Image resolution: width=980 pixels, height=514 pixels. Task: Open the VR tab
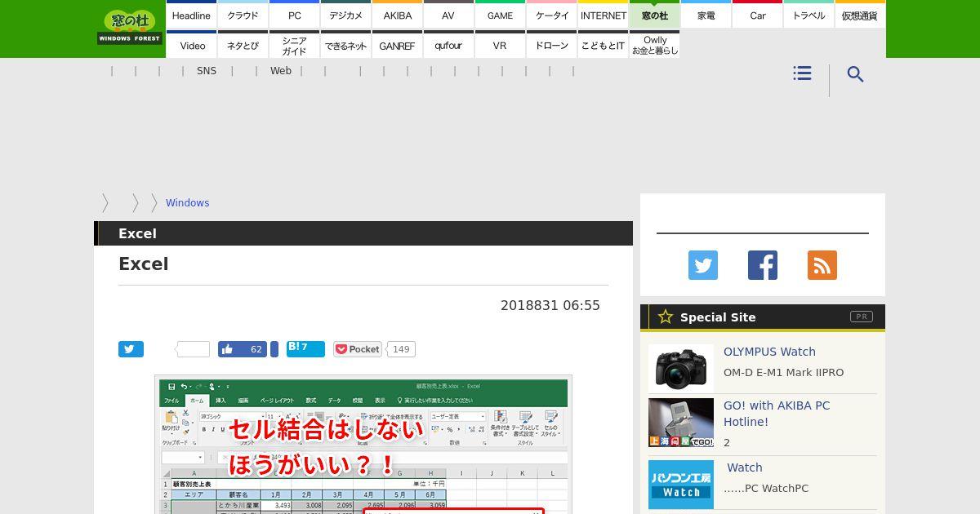click(x=500, y=45)
